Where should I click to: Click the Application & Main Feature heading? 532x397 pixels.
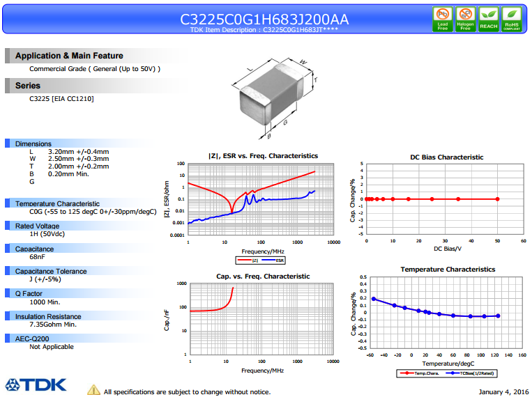[x=69, y=56]
